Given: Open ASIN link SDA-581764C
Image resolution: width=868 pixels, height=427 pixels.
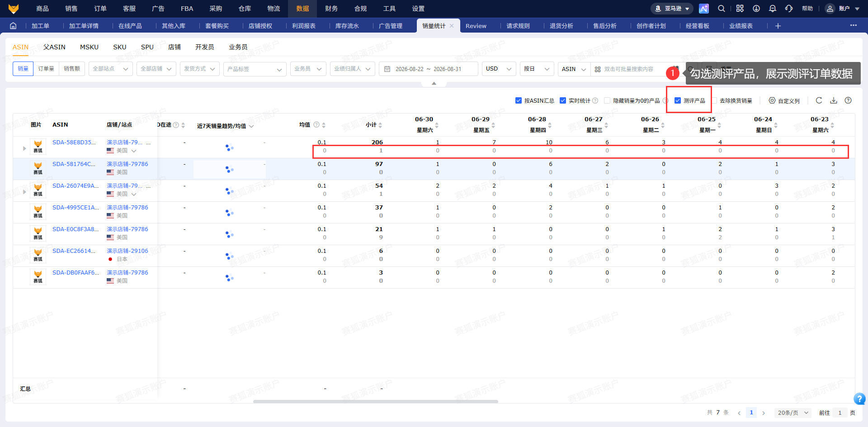Looking at the screenshot, I should tap(74, 164).
